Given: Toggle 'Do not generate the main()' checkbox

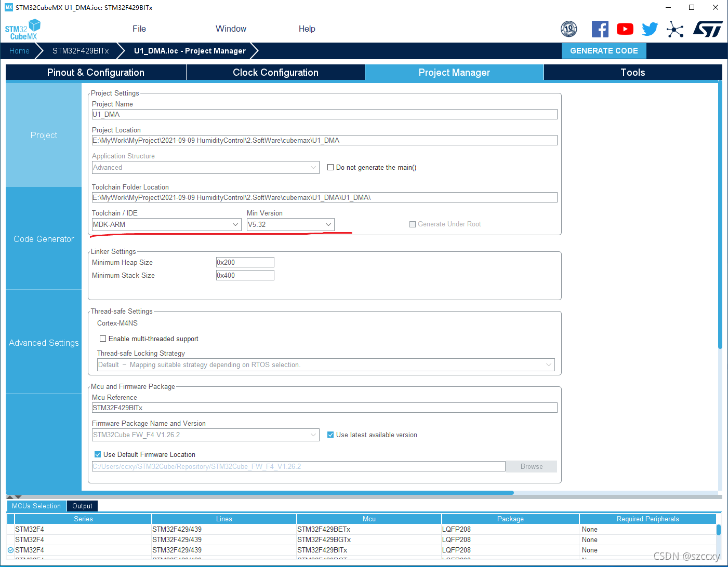Looking at the screenshot, I should [330, 167].
